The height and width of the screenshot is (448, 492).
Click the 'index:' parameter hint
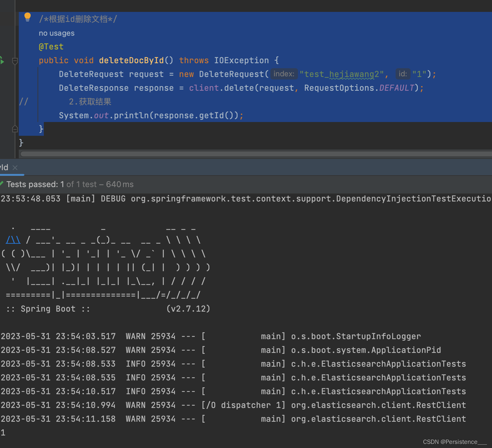[x=284, y=74]
